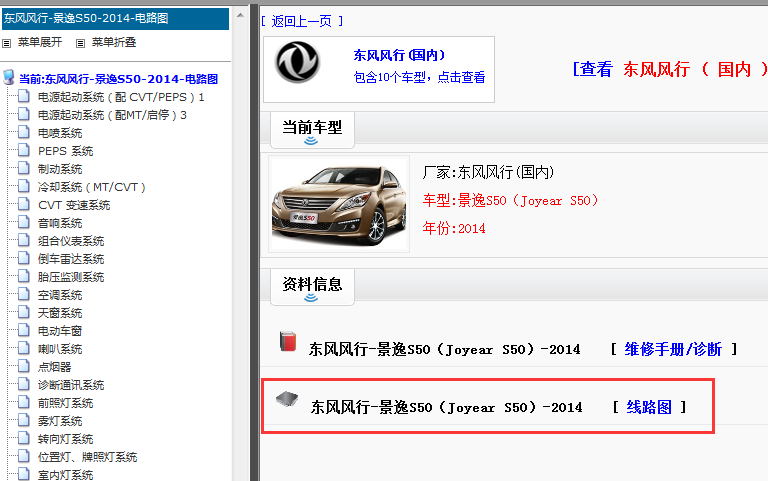Click the page icon beside 点烟器
This screenshot has height=481, width=768.
(x=24, y=366)
